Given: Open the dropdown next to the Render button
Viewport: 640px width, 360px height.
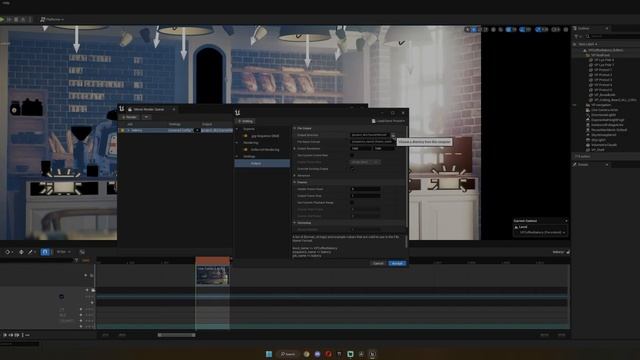Looking at the screenshot, I should tap(146, 117).
